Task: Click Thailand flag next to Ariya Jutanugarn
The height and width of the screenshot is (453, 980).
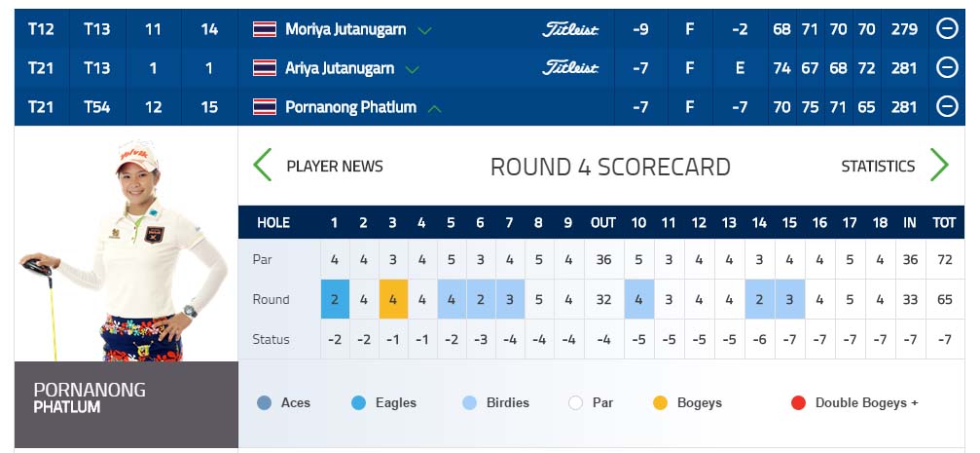Action: pos(264,68)
